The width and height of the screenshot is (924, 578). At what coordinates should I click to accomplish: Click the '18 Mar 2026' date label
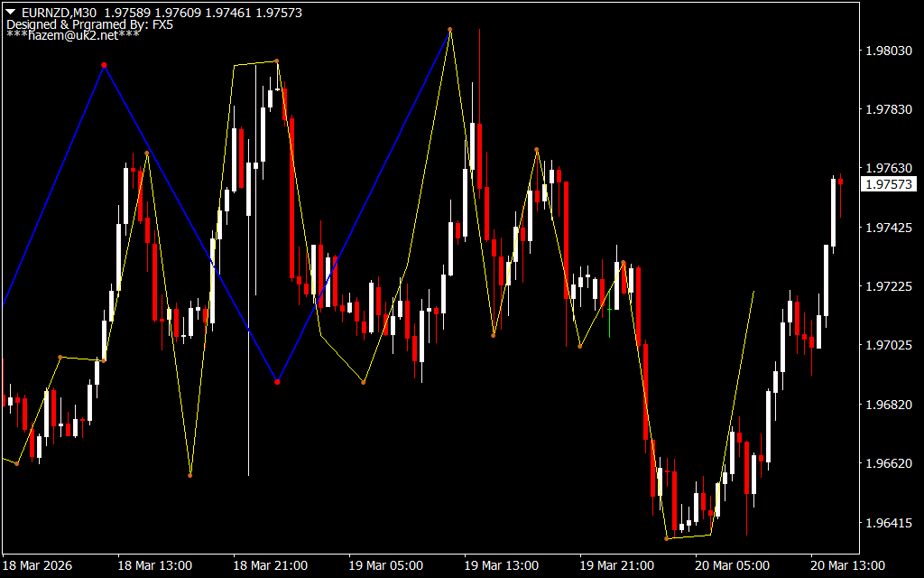pos(38,565)
